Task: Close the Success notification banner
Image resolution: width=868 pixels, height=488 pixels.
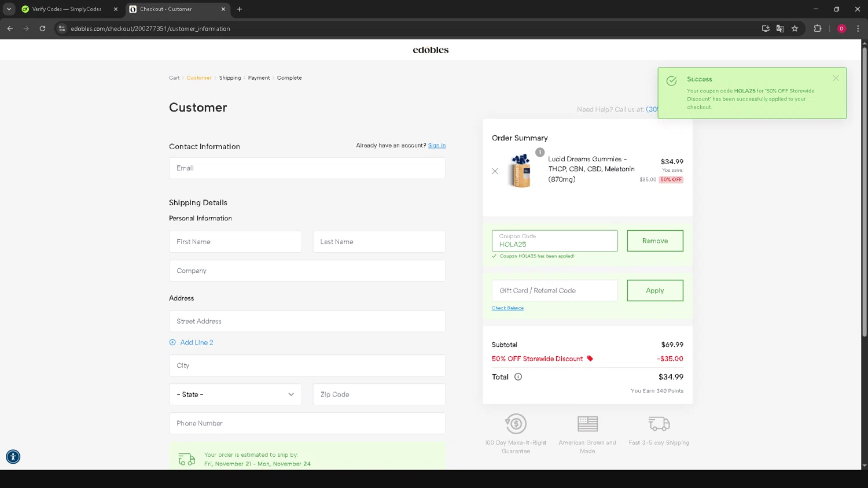Action: pos(836,78)
